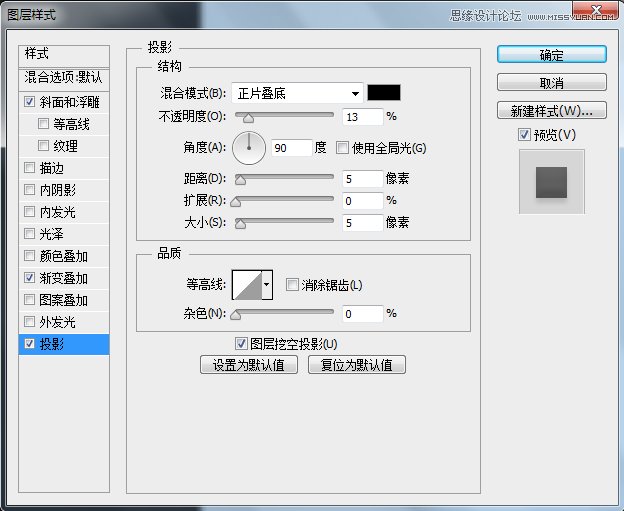
Task: Enable the 外发光 checkbox
Action: tap(29, 321)
